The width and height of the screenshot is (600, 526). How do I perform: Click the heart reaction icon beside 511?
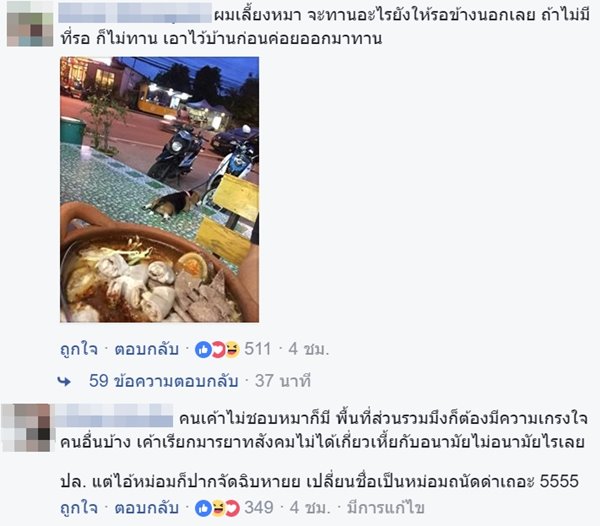coord(217,350)
